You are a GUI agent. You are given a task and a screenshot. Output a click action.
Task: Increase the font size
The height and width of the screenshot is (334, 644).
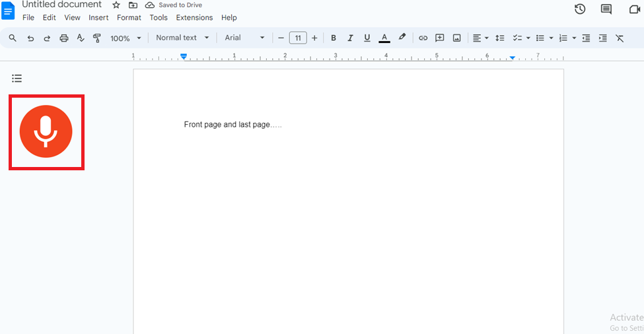click(x=314, y=38)
